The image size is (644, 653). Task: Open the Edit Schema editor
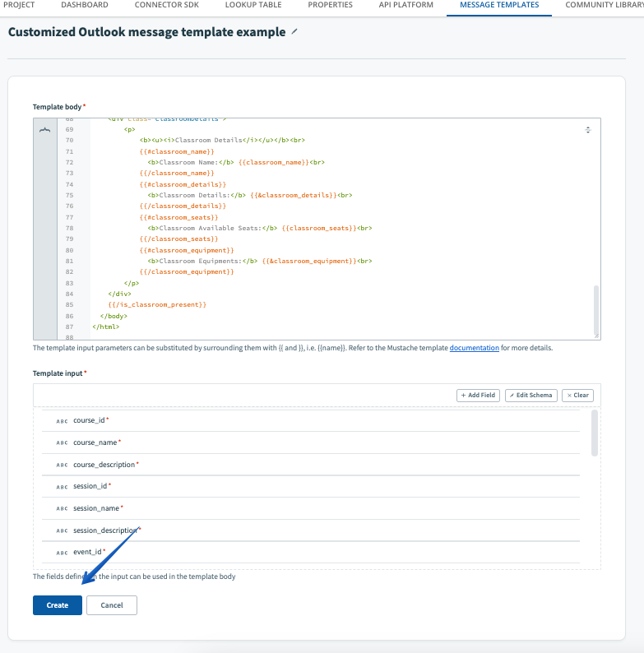[532, 395]
